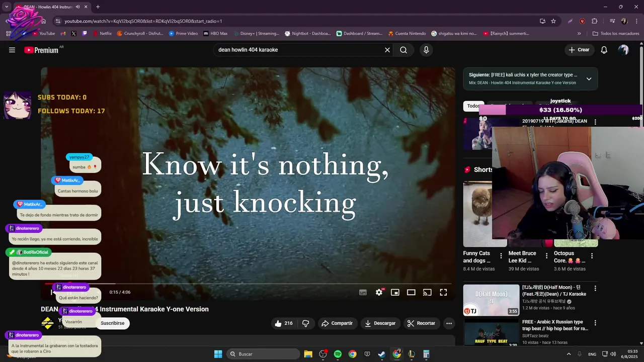
Task: Download the video with Descargar
Action: [x=380, y=323]
